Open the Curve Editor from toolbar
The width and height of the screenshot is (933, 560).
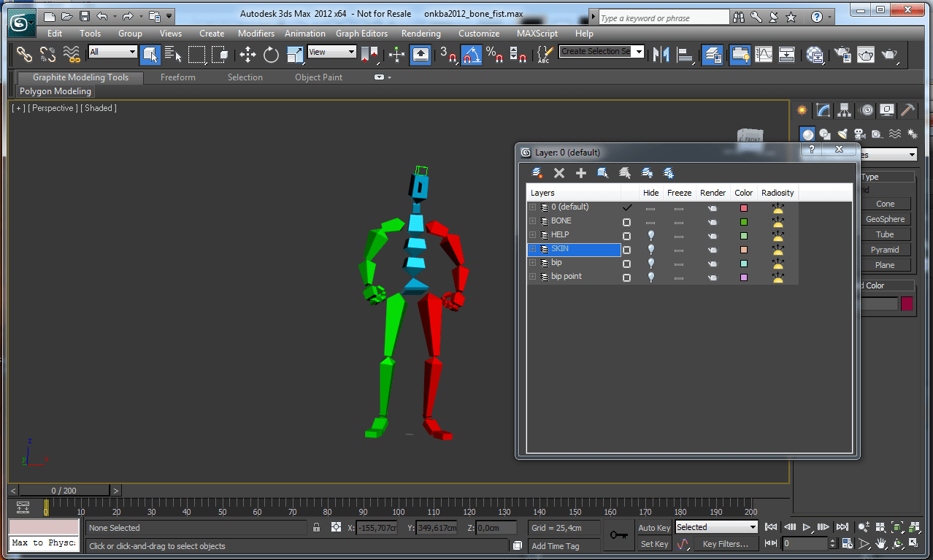[x=764, y=55]
